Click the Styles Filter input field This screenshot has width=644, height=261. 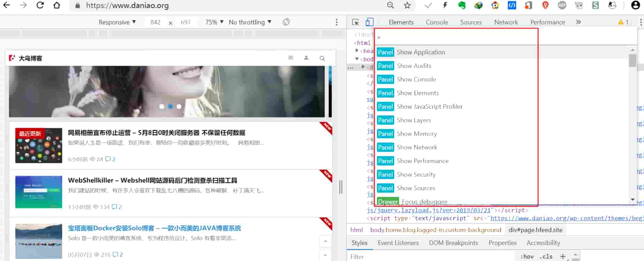pos(432,256)
